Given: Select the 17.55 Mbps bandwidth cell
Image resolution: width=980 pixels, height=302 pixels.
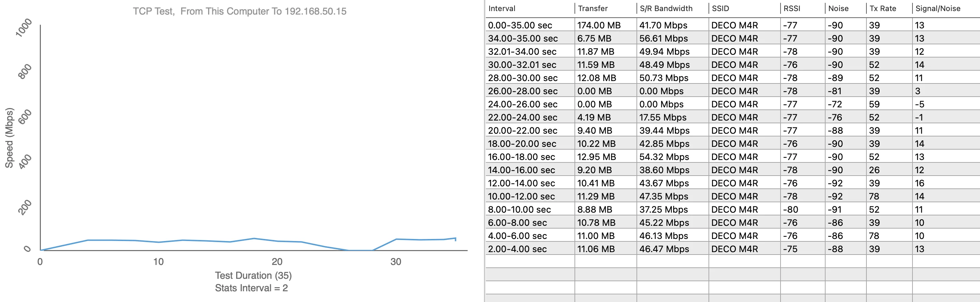Looking at the screenshot, I should (x=662, y=117).
